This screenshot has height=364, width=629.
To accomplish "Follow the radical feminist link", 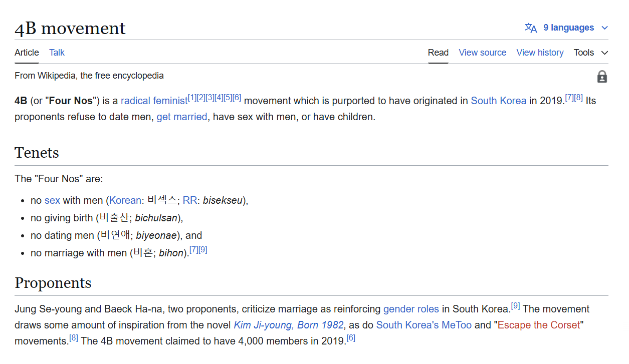I will [154, 101].
